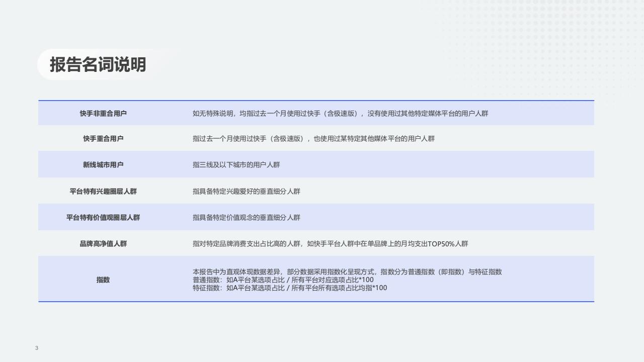Click the TOP50% 品牌高净值人群 definition text
Viewport: 644px width, 362px height.
point(330,244)
